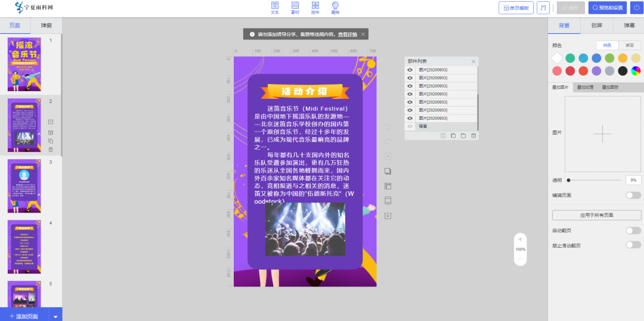Zoom in with the plus button
The image size is (644, 321).
(x=520, y=239)
